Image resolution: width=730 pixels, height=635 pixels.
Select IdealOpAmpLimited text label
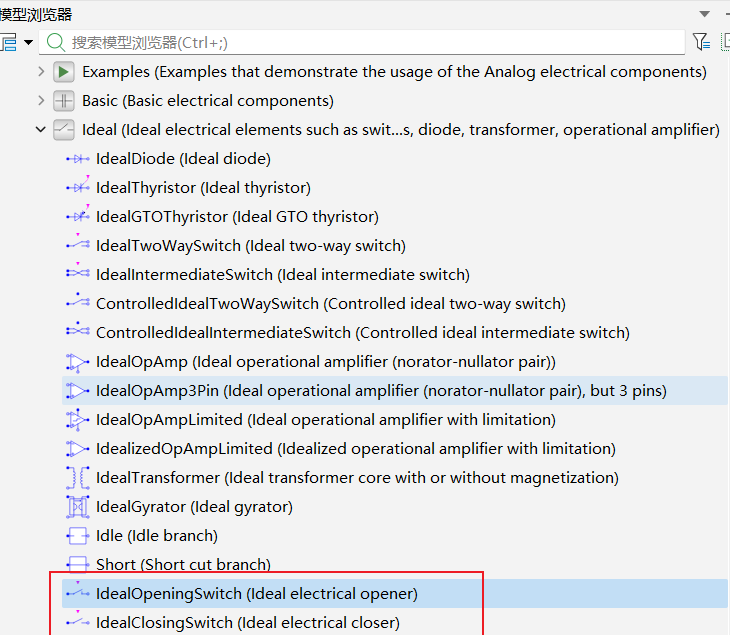pos(326,420)
